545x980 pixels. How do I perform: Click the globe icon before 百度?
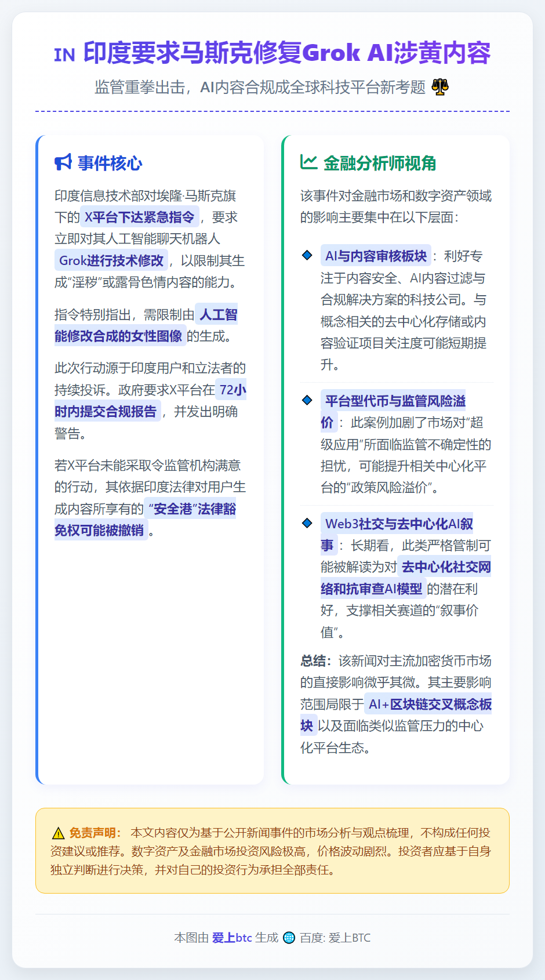click(x=289, y=938)
